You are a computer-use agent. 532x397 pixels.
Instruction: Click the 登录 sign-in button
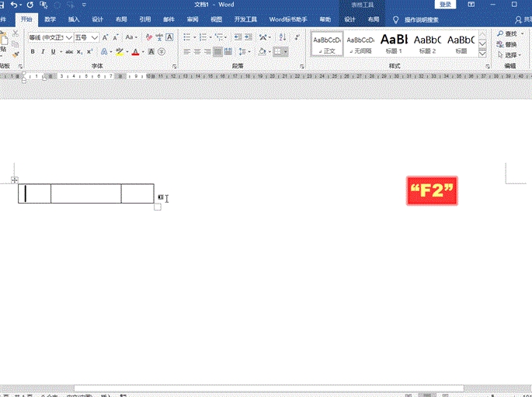445,5
